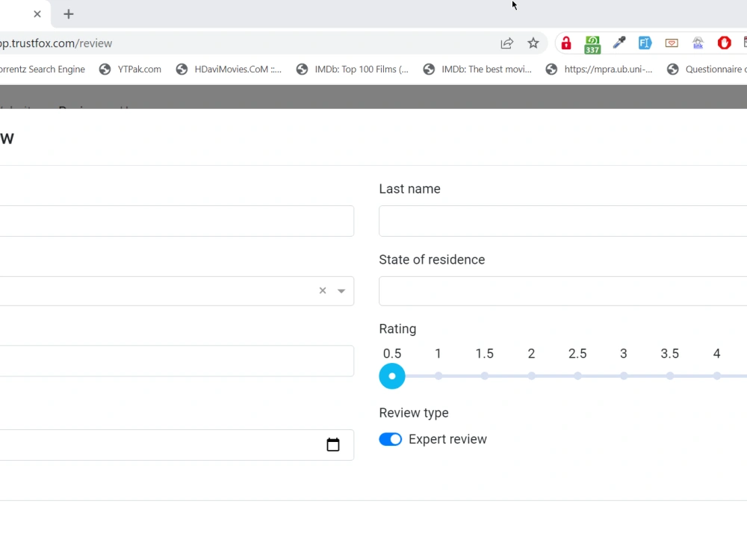Click the currently selected rating handle

(391, 376)
